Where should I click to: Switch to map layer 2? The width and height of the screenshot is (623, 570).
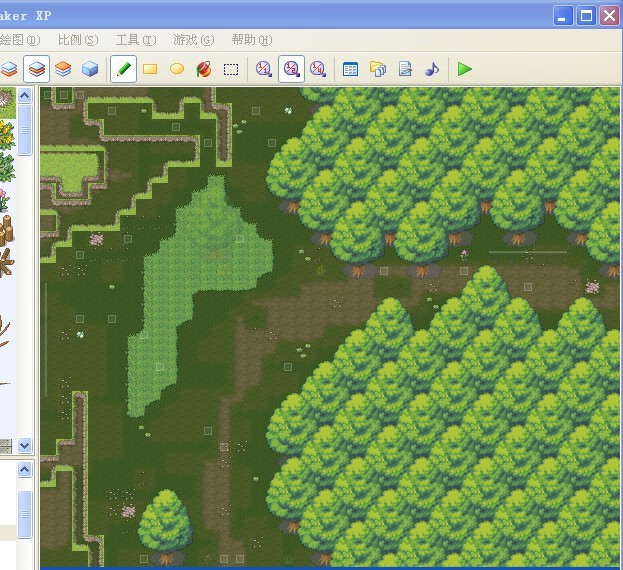coord(37,69)
